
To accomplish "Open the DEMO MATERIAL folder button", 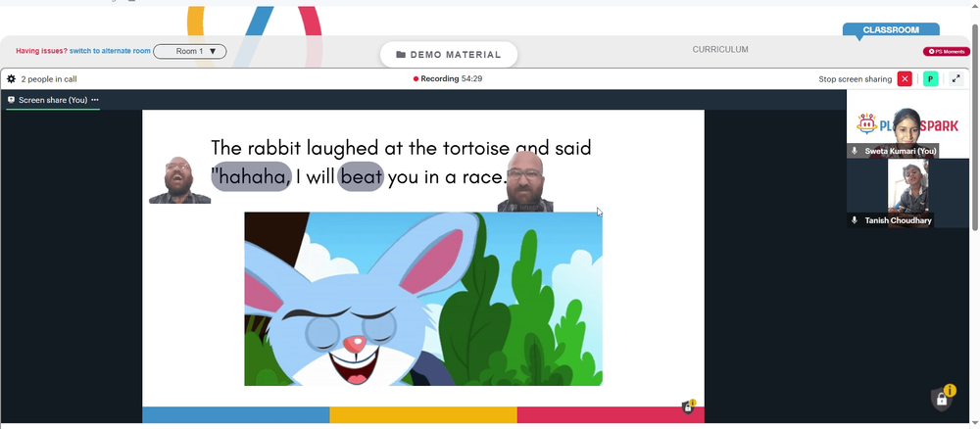I will pyautogui.click(x=449, y=54).
